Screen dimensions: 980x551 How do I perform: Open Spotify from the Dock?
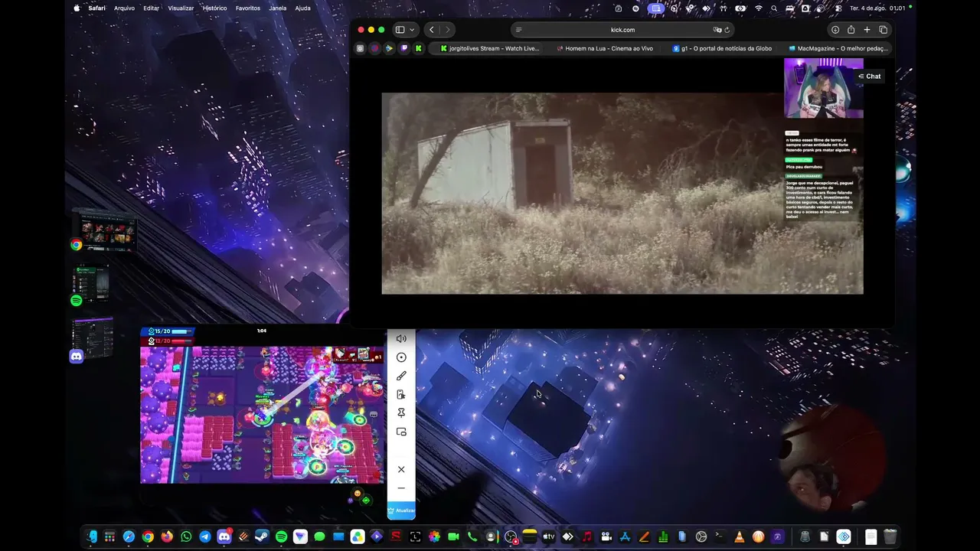pos(281,536)
